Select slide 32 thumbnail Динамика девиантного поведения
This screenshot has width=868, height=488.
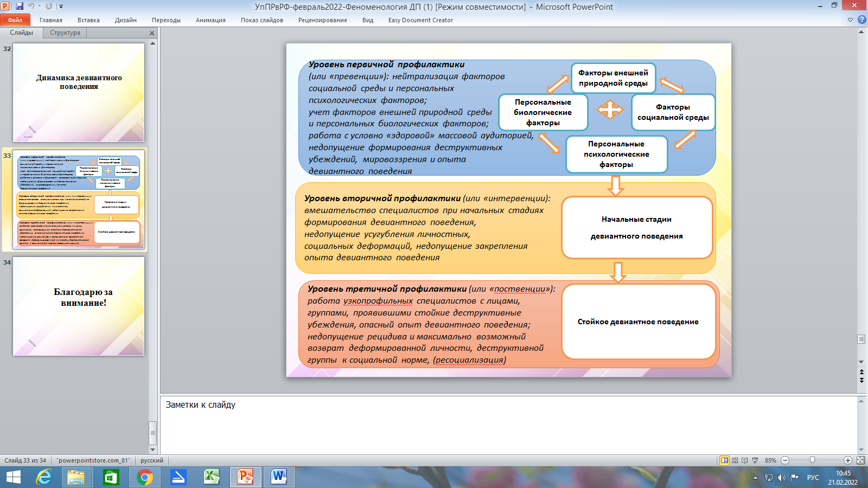coord(79,93)
